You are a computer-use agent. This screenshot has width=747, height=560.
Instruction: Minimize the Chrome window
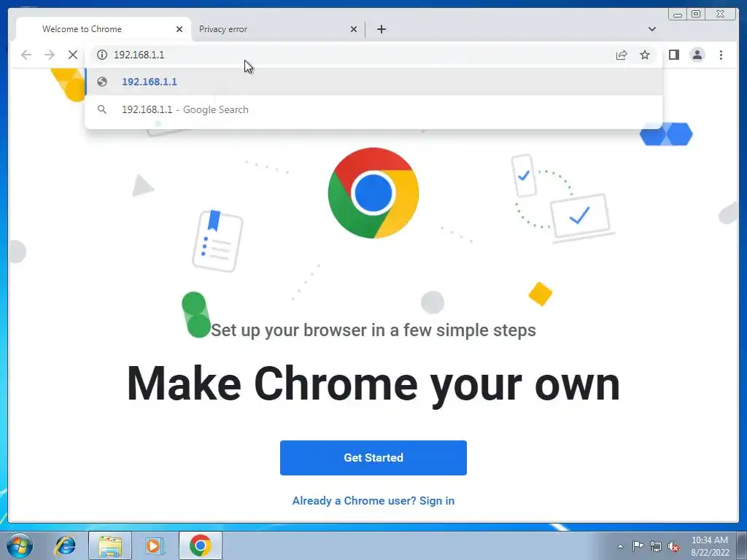coord(678,15)
